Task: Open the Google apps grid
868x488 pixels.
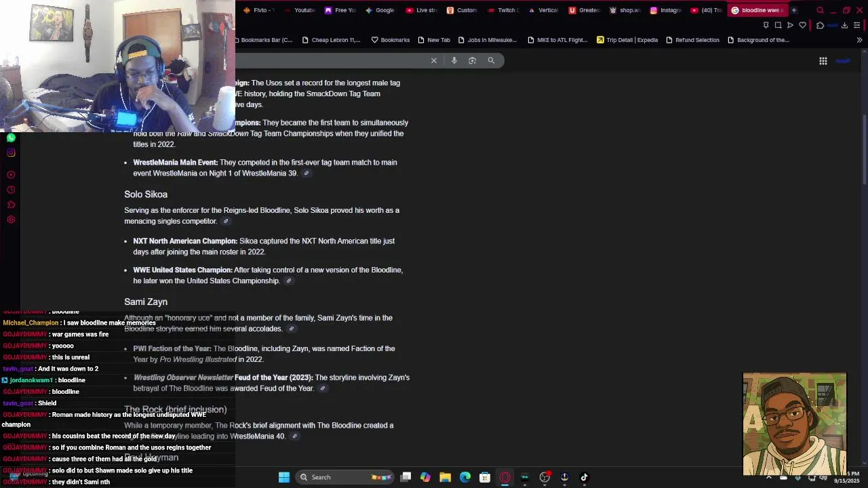Action: point(823,61)
